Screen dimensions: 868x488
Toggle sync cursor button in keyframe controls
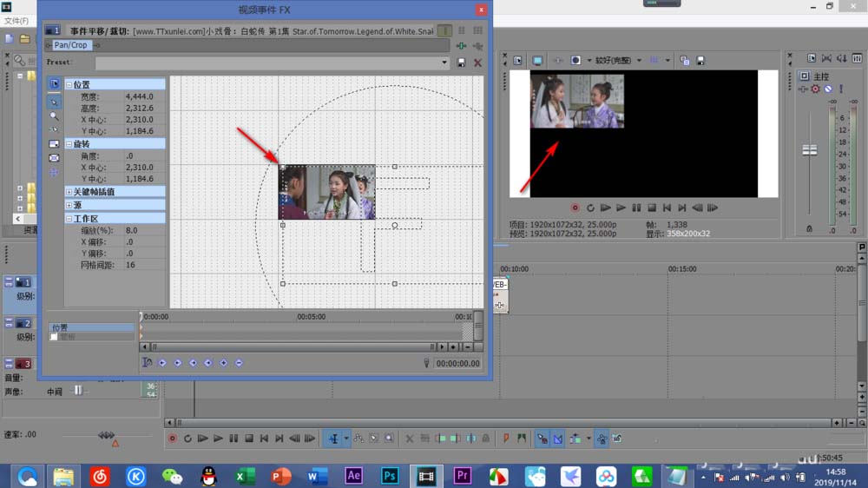coord(147,363)
